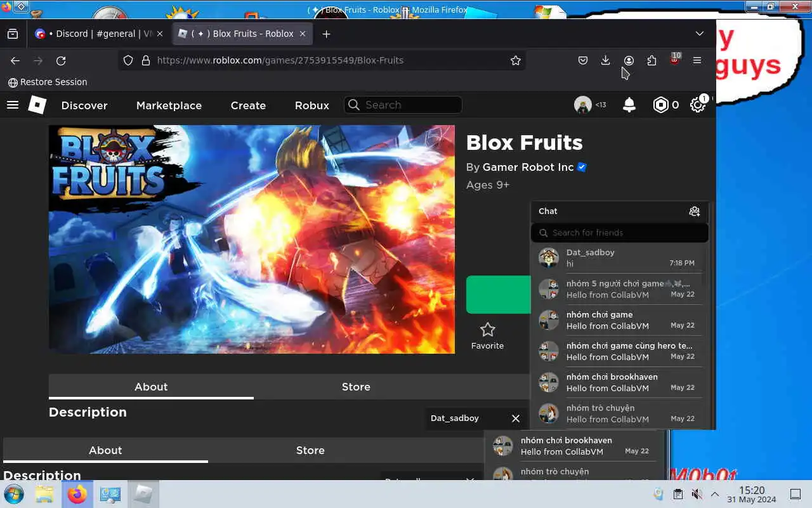Launch File Explorer from the taskbar

point(44,495)
